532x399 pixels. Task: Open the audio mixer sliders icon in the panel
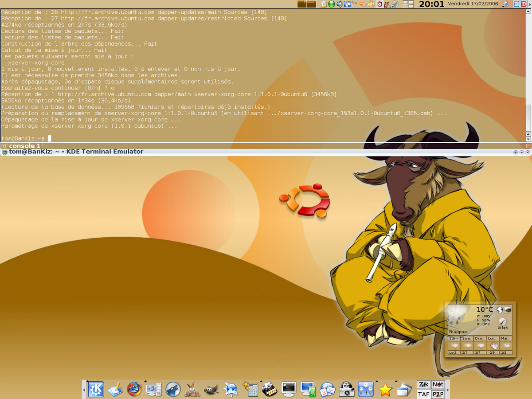pyautogui.click(x=366, y=389)
